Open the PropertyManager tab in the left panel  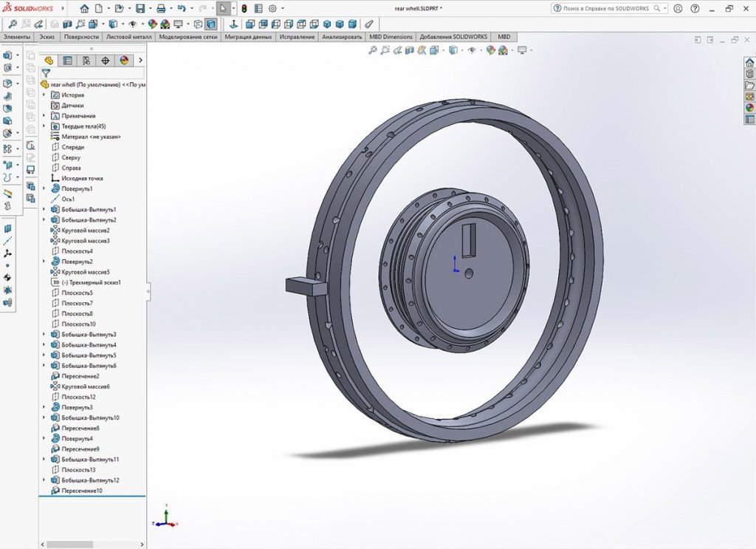pyautogui.click(x=67, y=61)
